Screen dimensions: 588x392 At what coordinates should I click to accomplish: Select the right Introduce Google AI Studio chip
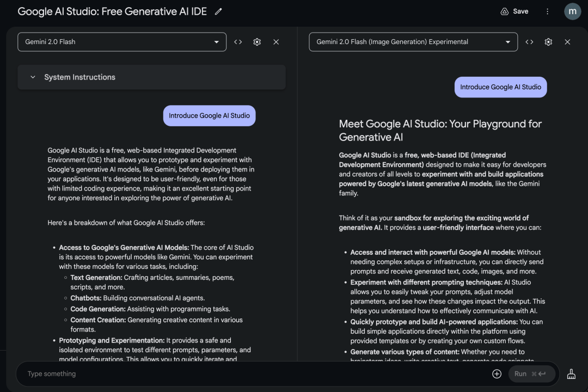tap(500, 87)
